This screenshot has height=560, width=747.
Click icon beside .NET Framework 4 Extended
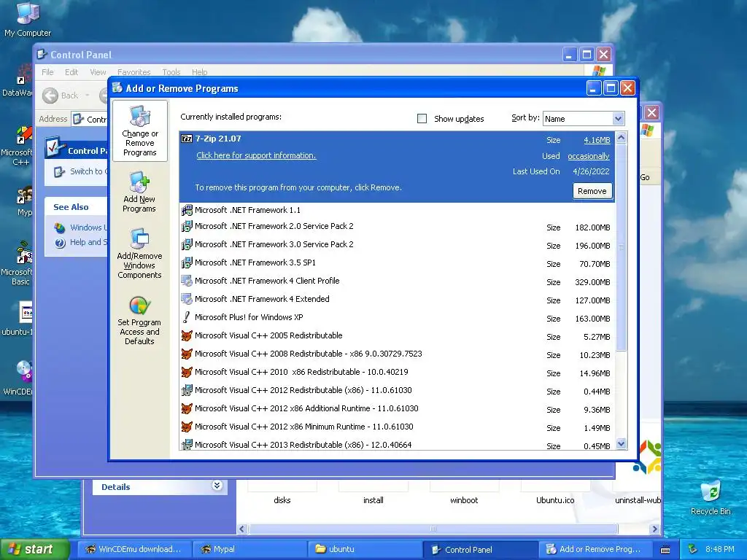pyautogui.click(x=187, y=299)
